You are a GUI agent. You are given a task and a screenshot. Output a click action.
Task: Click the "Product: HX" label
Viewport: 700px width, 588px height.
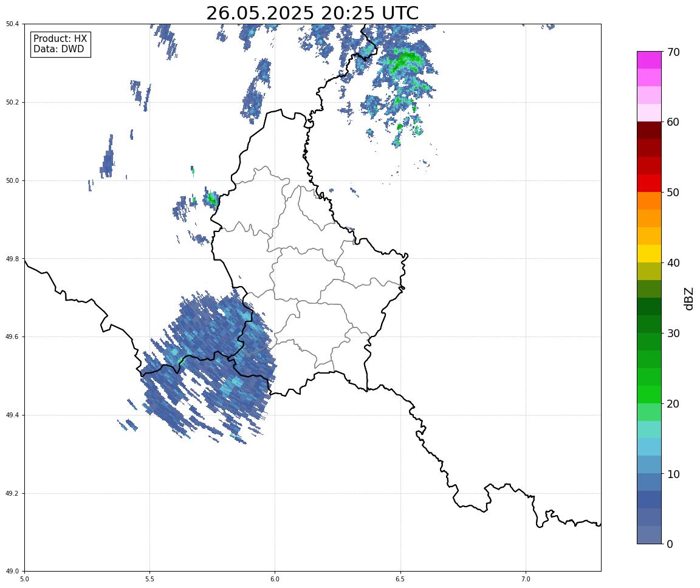pyautogui.click(x=60, y=38)
